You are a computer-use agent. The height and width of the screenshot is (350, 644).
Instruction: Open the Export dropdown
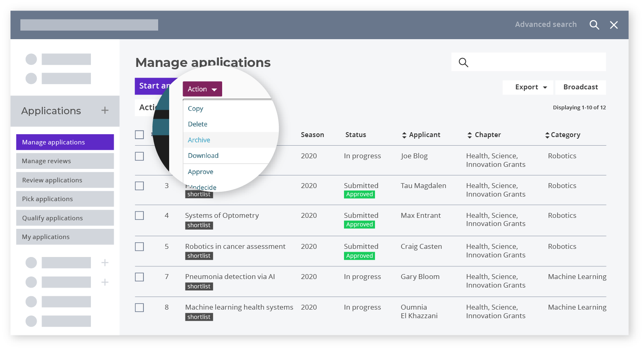tap(528, 87)
